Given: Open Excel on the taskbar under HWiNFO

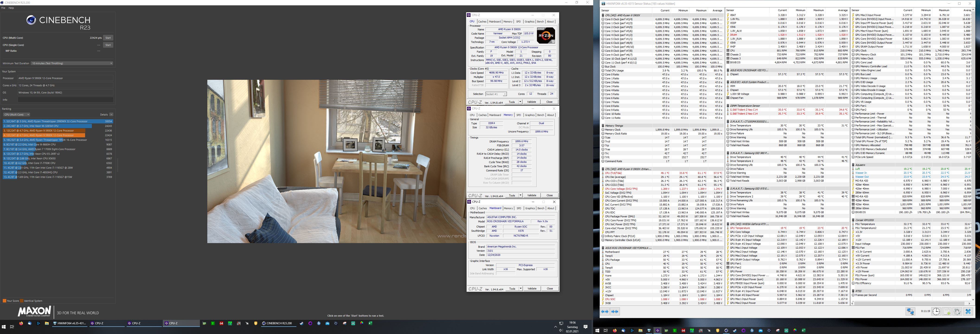Looking at the screenshot, I should pyautogui.click(x=803, y=330).
